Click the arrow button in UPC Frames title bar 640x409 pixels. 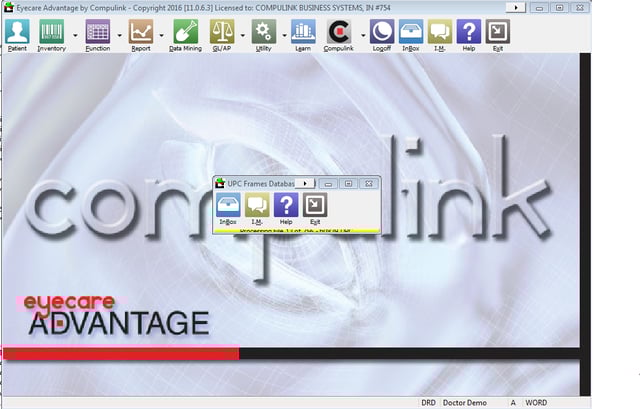pyautogui.click(x=304, y=184)
